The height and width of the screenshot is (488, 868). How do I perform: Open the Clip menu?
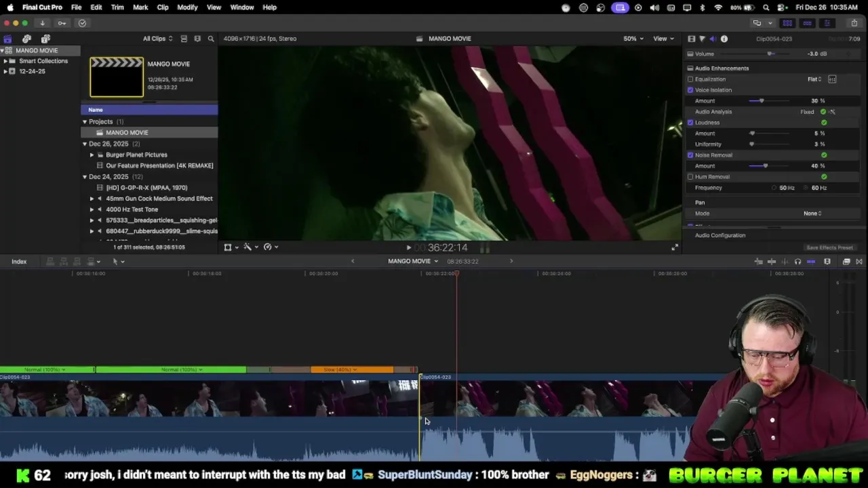click(x=163, y=7)
